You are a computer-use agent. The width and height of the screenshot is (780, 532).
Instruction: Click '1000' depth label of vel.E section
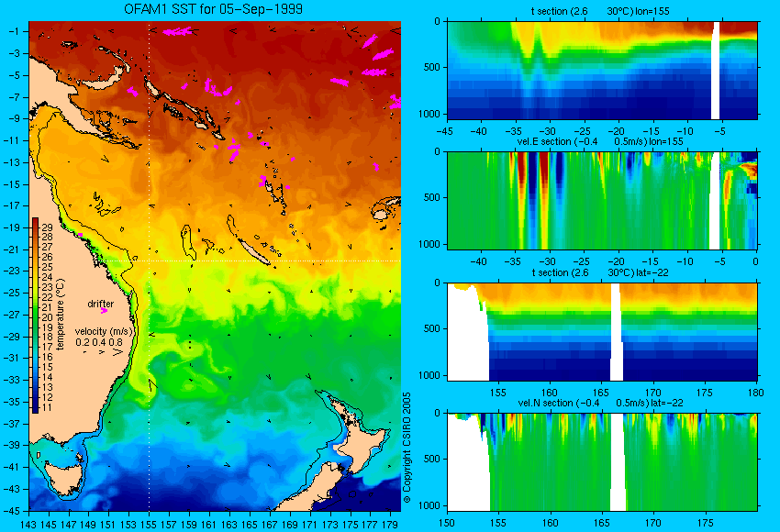429,244
